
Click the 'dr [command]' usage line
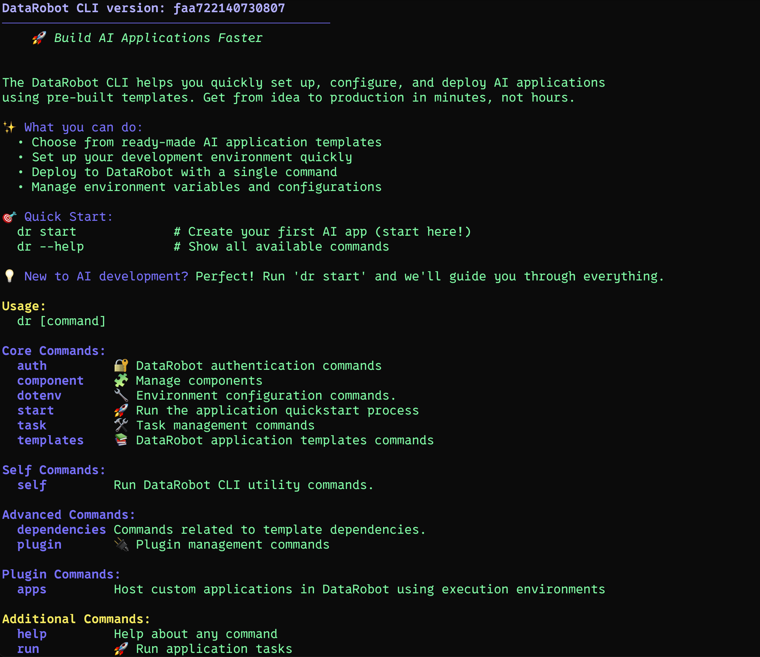pos(62,321)
